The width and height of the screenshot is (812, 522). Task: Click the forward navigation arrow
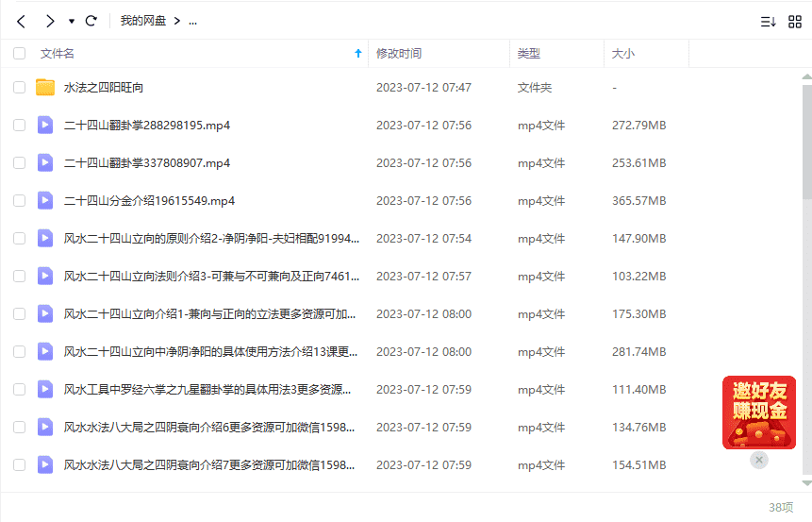(x=50, y=21)
